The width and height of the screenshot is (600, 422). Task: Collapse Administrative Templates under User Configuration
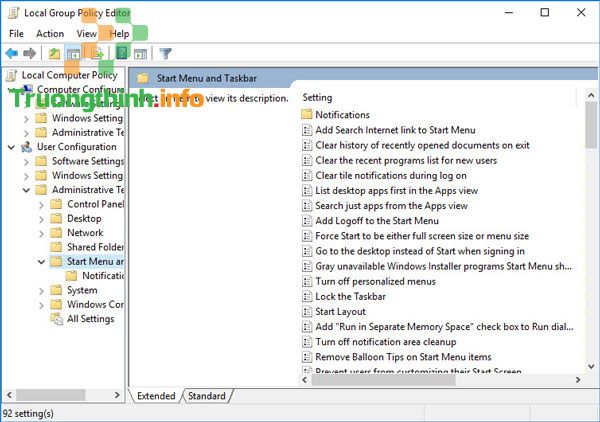pyautogui.click(x=26, y=190)
